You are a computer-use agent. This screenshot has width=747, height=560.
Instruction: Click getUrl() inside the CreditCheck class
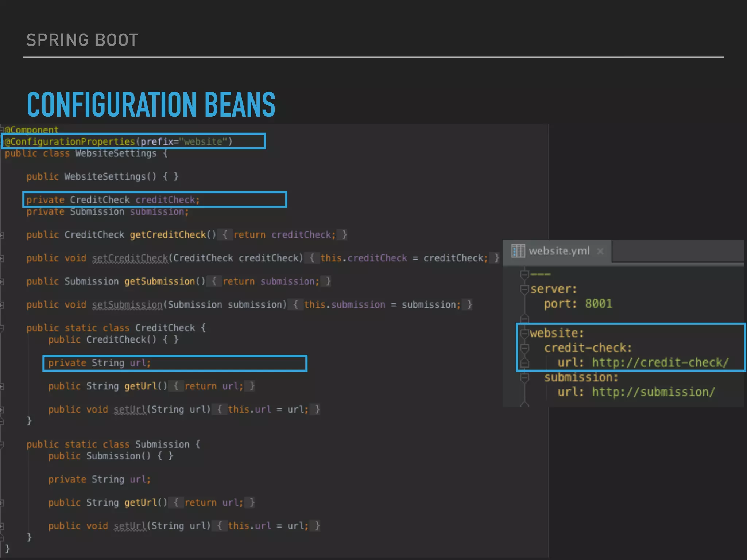point(146,386)
